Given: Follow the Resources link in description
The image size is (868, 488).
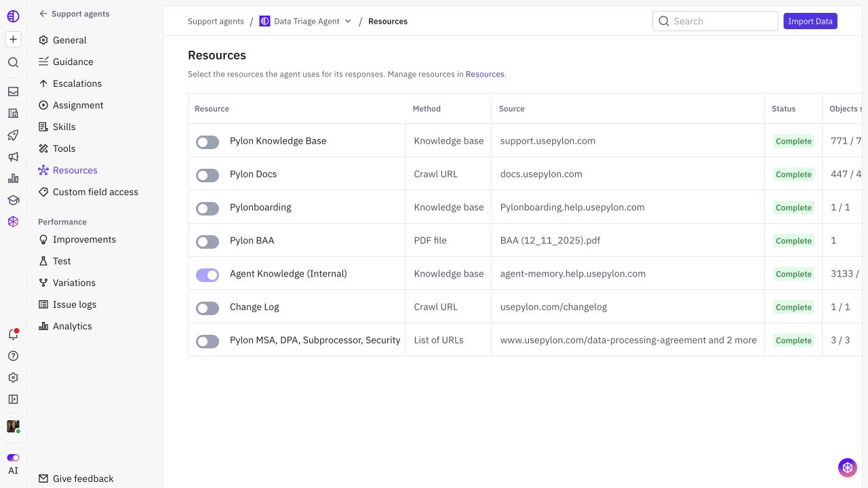Looking at the screenshot, I should click(485, 74).
